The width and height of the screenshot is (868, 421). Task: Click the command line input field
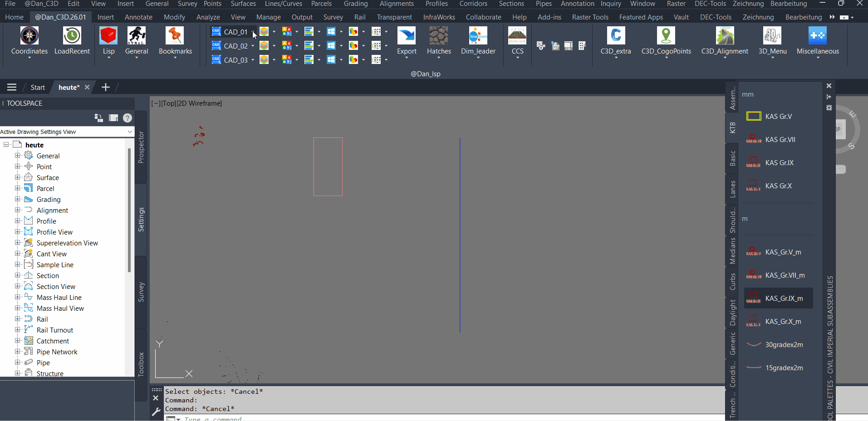pyautogui.click(x=445, y=418)
